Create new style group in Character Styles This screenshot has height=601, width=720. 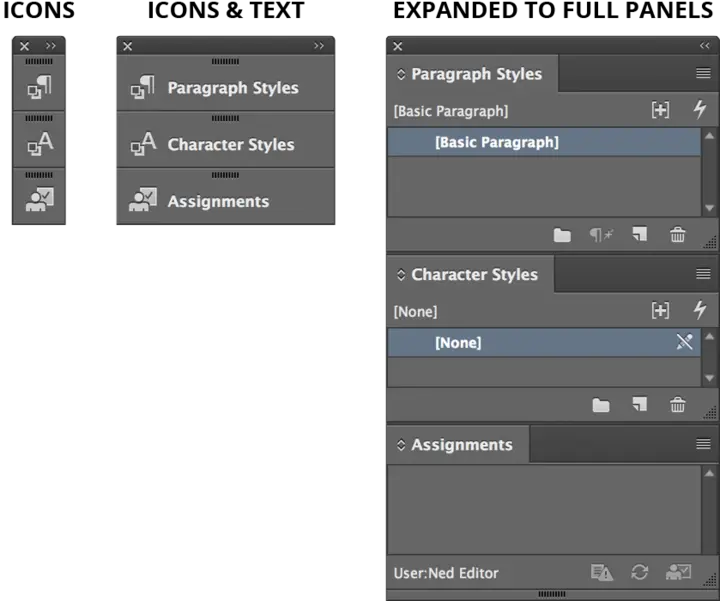pyautogui.click(x=601, y=405)
